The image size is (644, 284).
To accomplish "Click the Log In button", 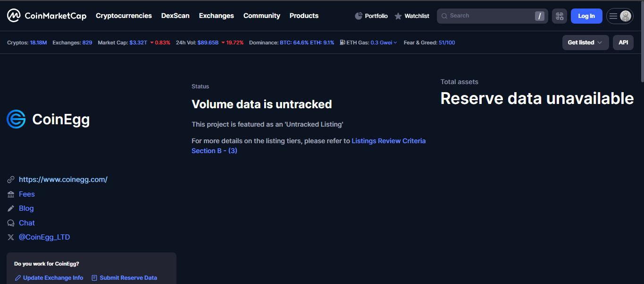I will click(x=586, y=16).
